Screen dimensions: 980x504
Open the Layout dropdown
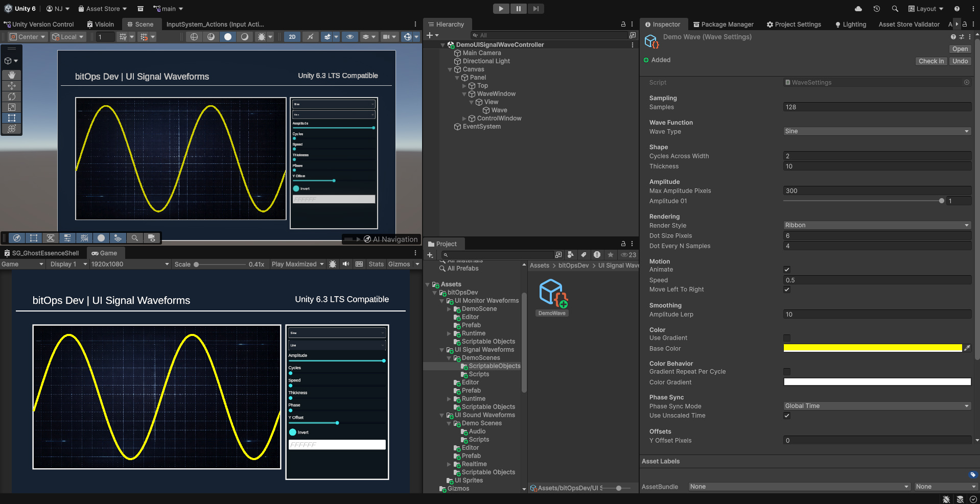click(926, 9)
